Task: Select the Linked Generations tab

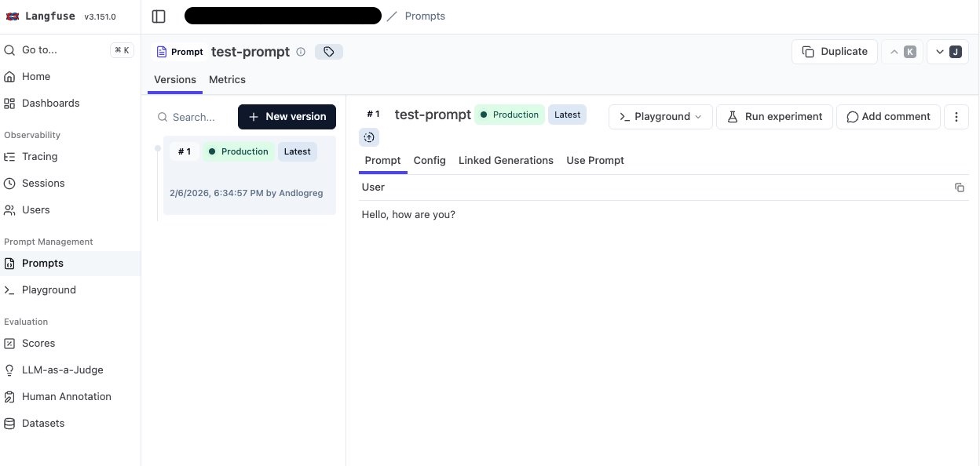Action: click(506, 161)
